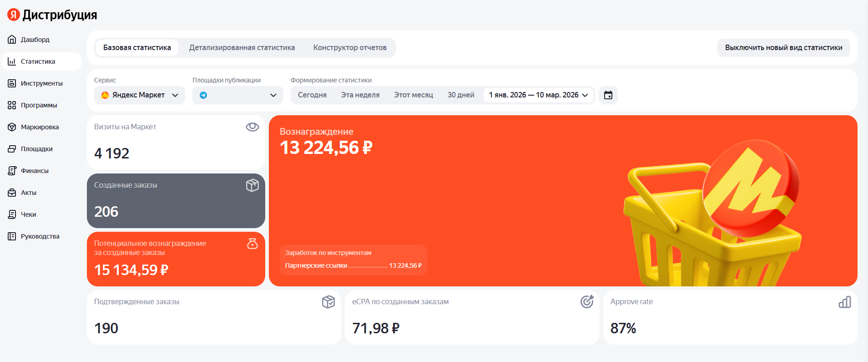
Task: Click the box icon on Подтвержденные заказы card
Action: 328,302
